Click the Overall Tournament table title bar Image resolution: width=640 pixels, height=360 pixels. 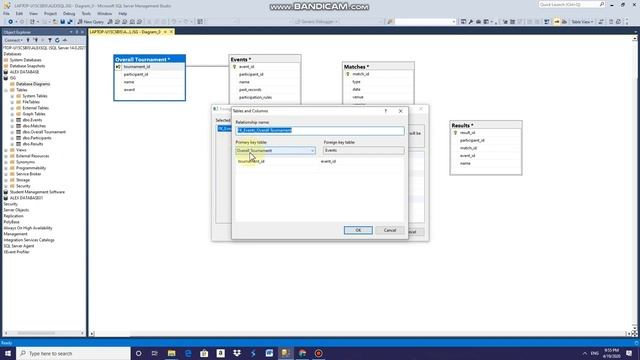click(149, 59)
